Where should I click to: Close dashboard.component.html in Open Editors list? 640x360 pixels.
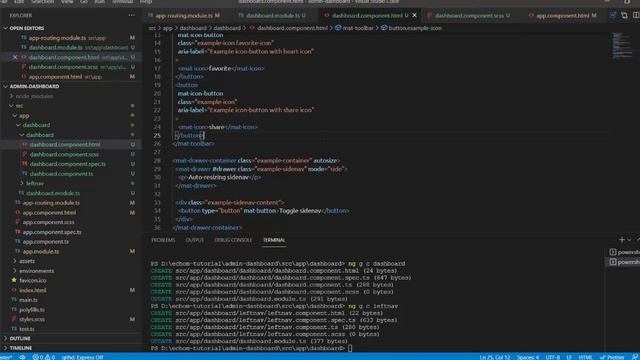coord(15,57)
